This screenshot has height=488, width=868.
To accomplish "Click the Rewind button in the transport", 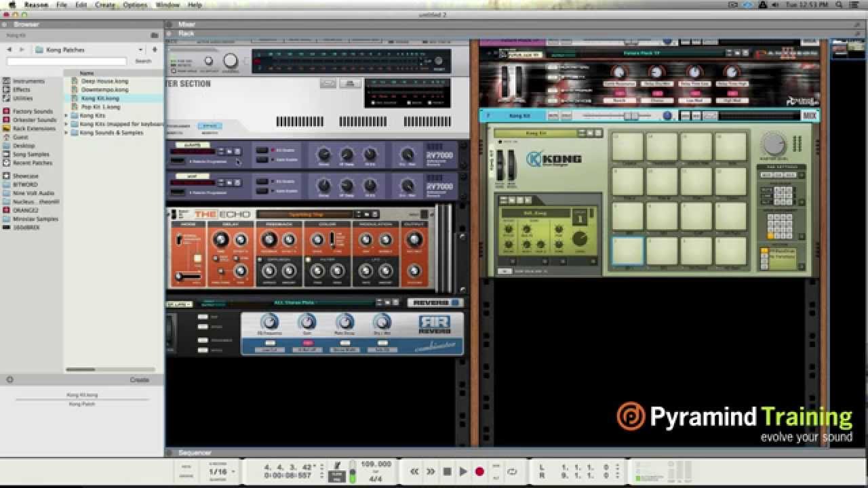I will 414,471.
